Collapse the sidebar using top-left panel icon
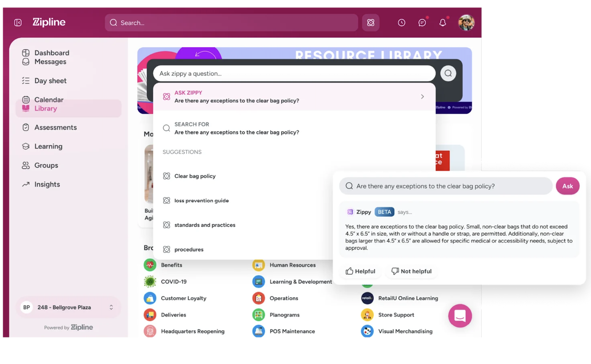Screen dimensions: 591x364 (x=18, y=23)
